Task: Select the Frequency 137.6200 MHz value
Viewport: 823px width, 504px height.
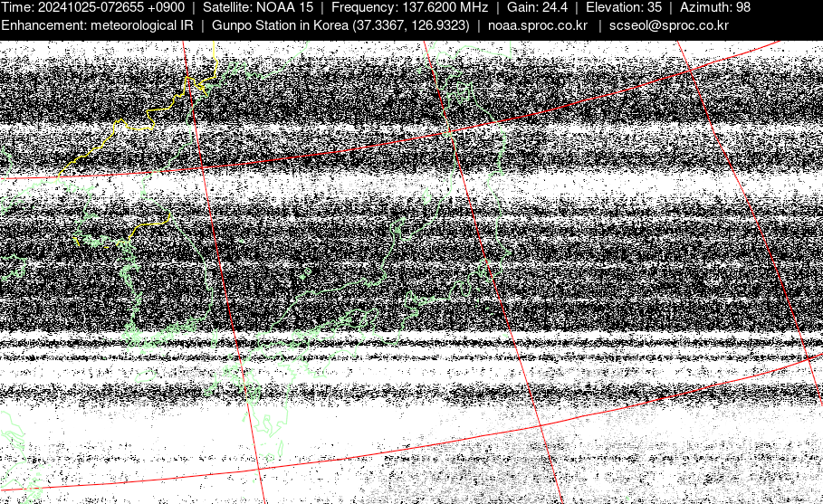Action: pyautogui.click(x=409, y=7)
